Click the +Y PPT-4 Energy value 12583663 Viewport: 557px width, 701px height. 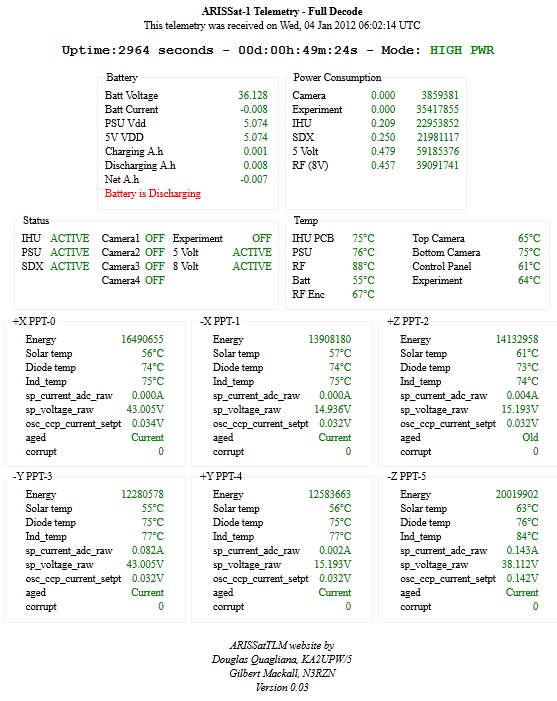click(x=329, y=494)
